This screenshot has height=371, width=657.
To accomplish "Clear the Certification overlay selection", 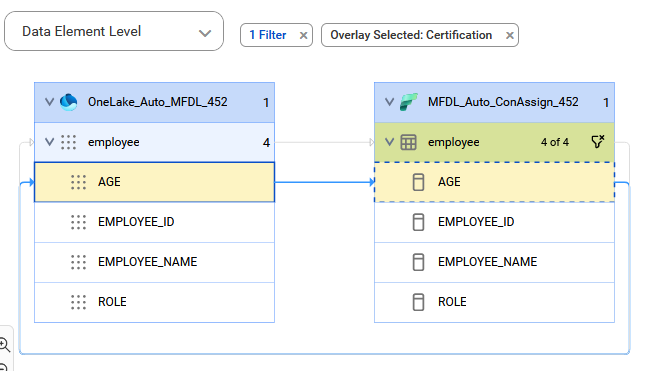I will point(510,36).
